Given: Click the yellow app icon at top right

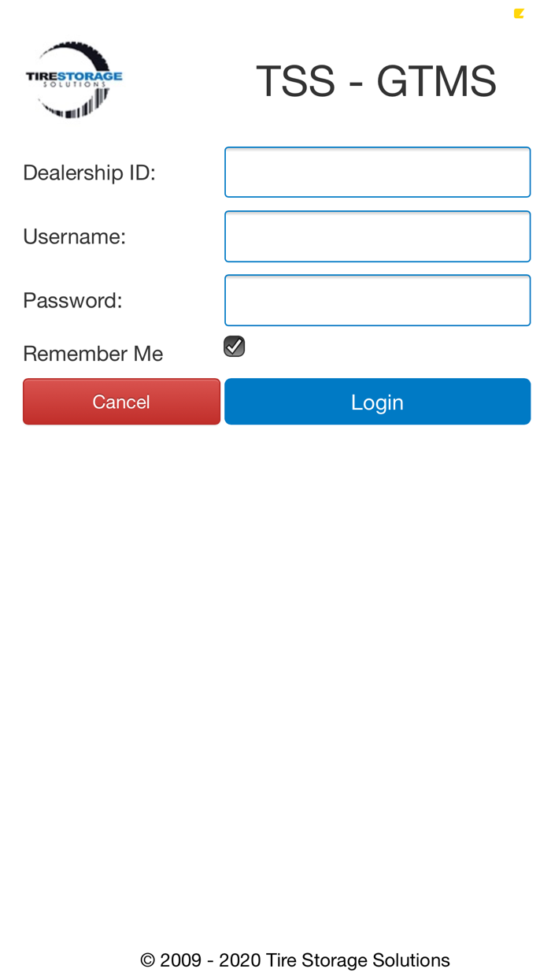Looking at the screenshot, I should pos(520,12).
